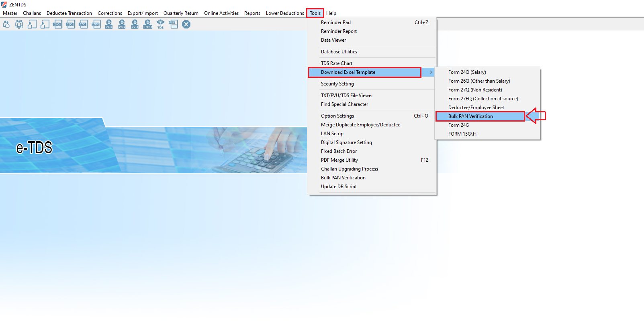Image resolution: width=644 pixels, height=325 pixels.
Task: Open the 24Q form document icon
Action: click(57, 24)
